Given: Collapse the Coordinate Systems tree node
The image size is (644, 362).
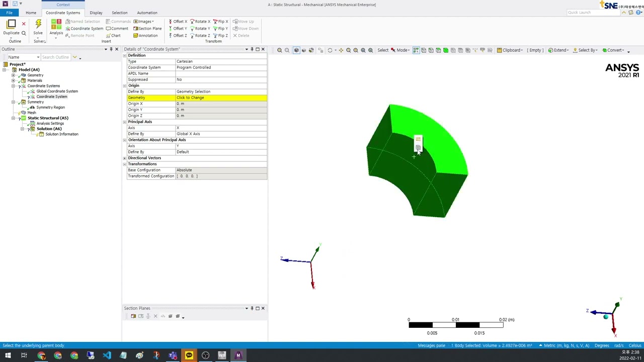Looking at the screenshot, I should (x=14, y=86).
